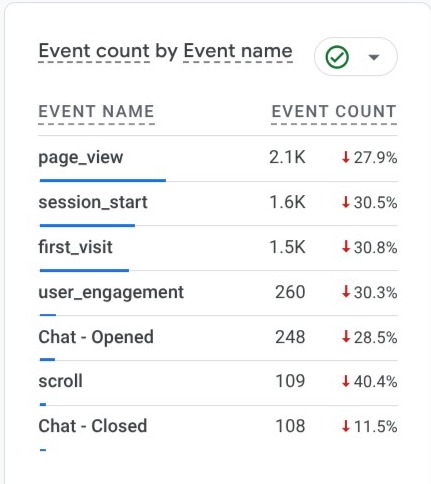Select the user_engagement event name

coord(111,293)
